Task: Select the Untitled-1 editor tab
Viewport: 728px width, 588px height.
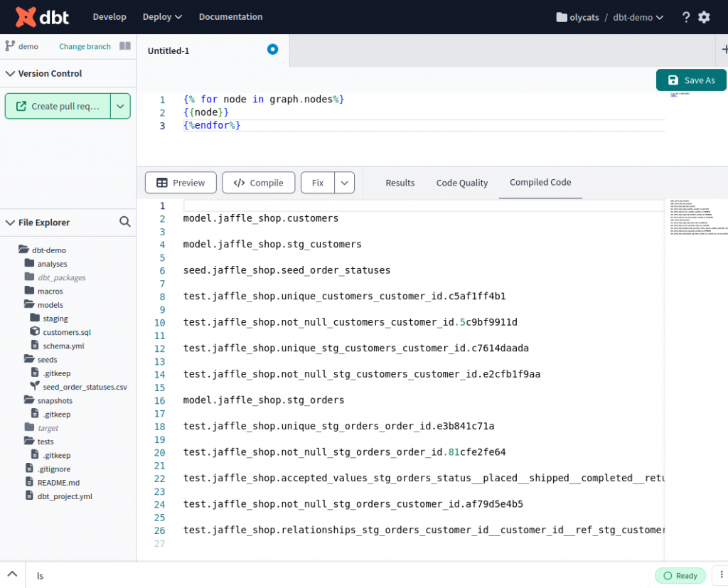Action: pyautogui.click(x=168, y=50)
